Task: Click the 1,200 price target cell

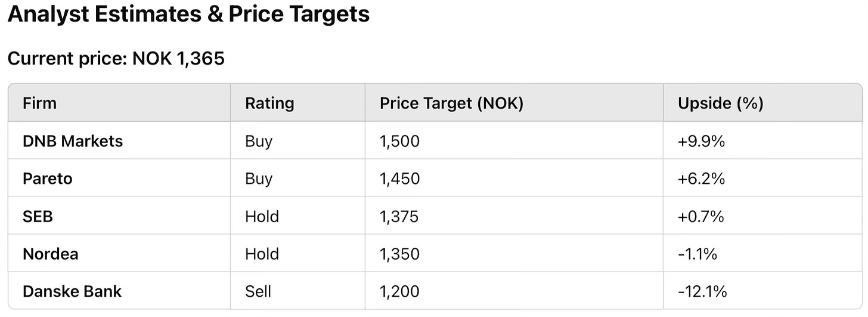Action: pyautogui.click(x=399, y=291)
